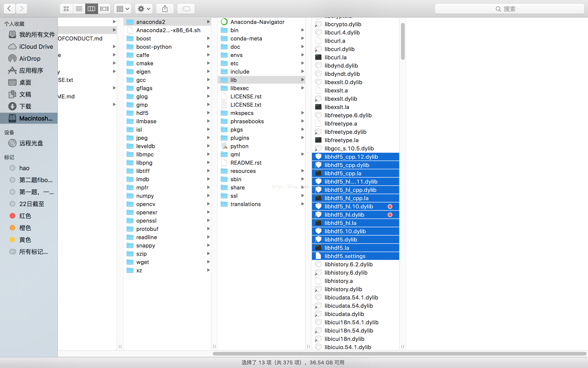Select the hao tag
This screenshot has width=588, height=368.
tap(29, 168)
